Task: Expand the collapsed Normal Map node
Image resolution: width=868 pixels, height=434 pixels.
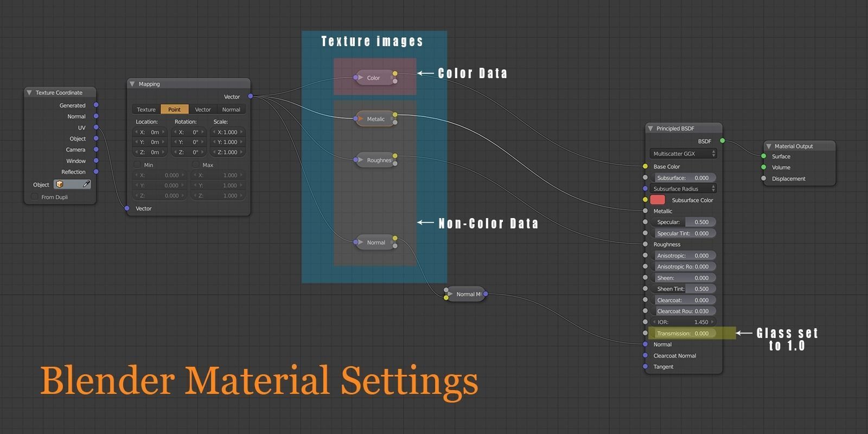Action: click(x=450, y=294)
